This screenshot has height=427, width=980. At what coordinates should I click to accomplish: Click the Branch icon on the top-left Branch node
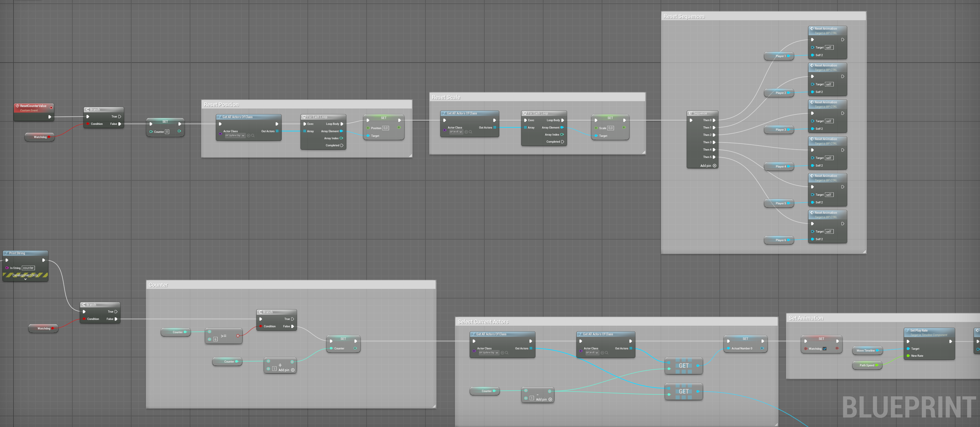87,110
